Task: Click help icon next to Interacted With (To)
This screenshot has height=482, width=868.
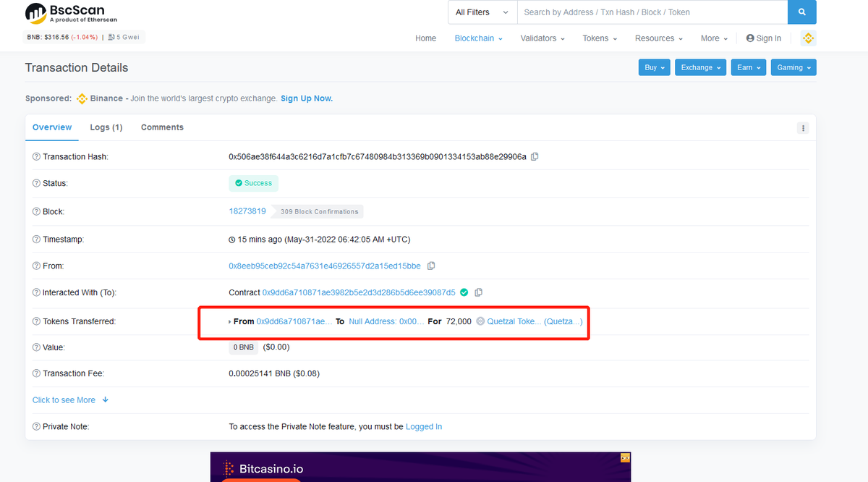Action: tap(36, 292)
